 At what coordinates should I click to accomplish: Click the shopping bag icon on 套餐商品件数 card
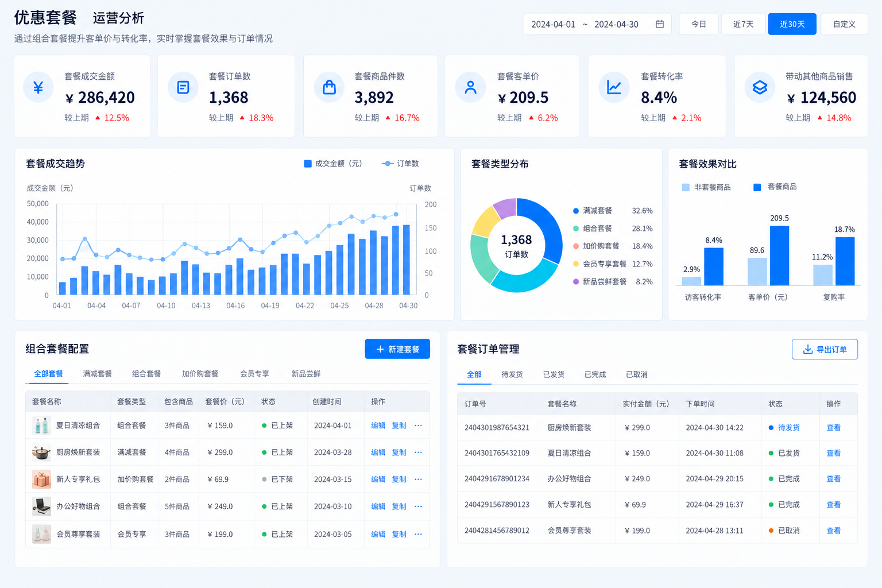coord(329,87)
